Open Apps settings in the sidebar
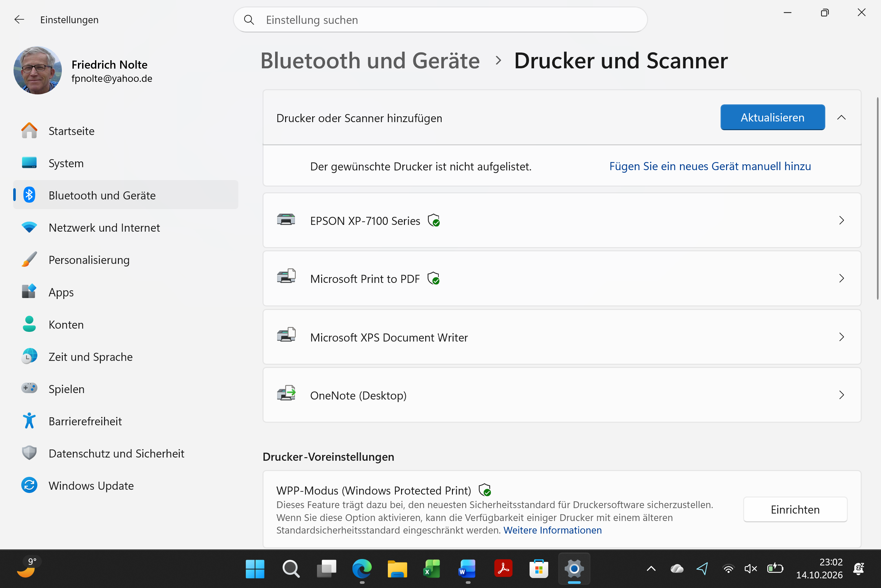Image resolution: width=881 pixels, height=588 pixels. (126, 292)
